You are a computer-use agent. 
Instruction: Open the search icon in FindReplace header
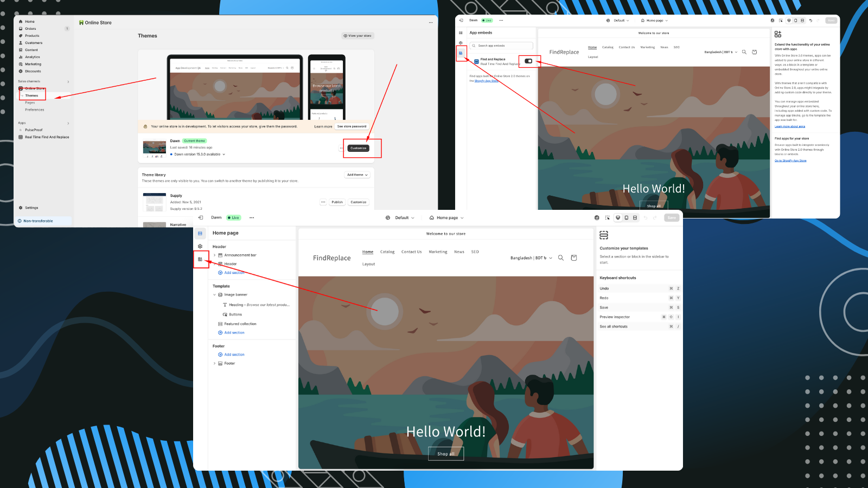pos(560,258)
